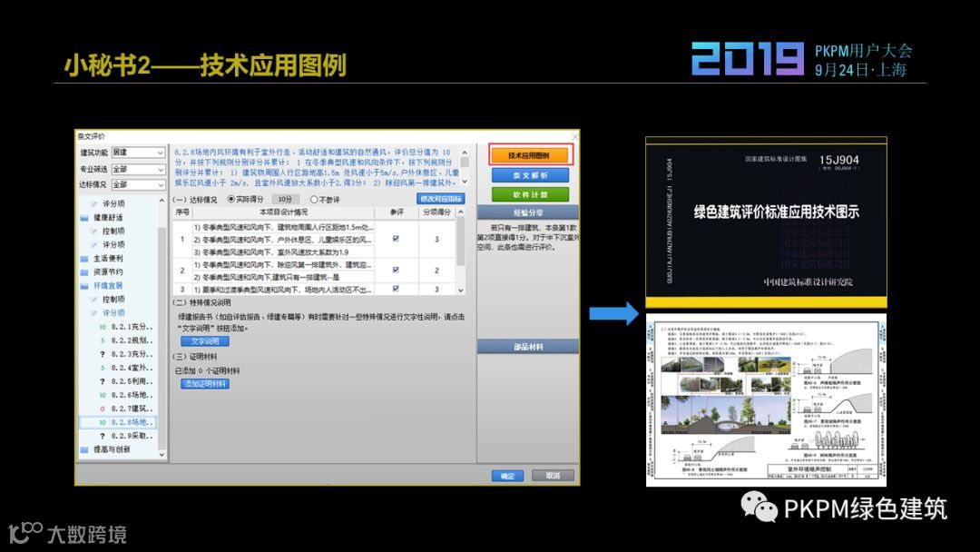Select tree item 8.2.4室外..
The image size is (980, 552).
132,368
